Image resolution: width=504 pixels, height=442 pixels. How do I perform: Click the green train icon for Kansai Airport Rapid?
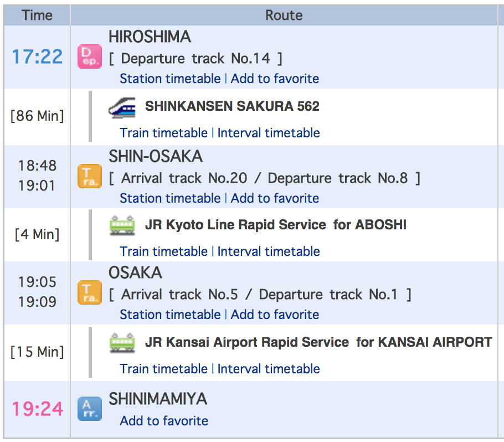[122, 343]
